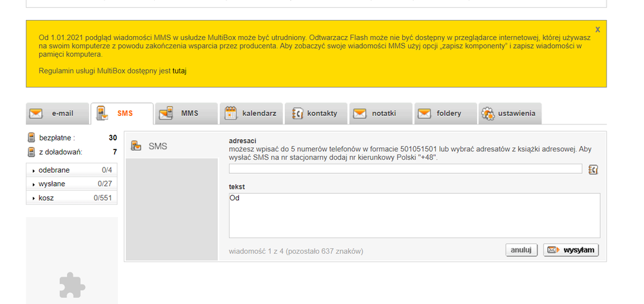Open address book icon beside recipients field

593,169
